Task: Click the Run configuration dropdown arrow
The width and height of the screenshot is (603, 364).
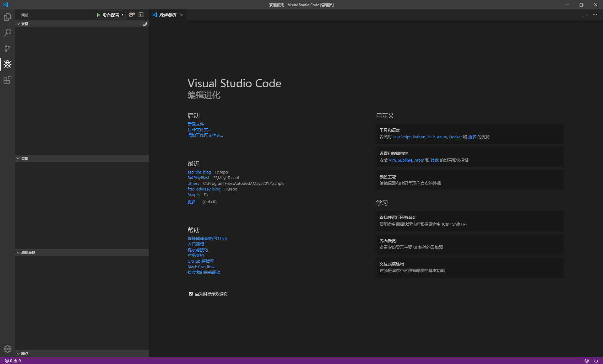Action: click(122, 15)
